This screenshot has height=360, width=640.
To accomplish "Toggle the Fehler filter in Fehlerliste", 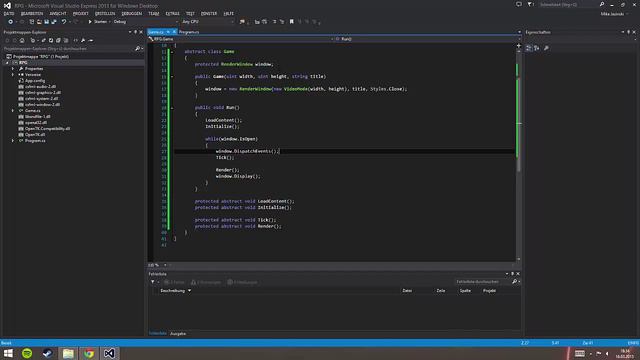I will [174, 282].
